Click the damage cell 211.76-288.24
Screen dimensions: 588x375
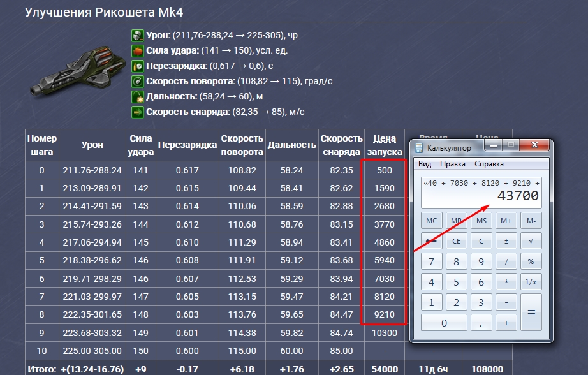click(92, 170)
